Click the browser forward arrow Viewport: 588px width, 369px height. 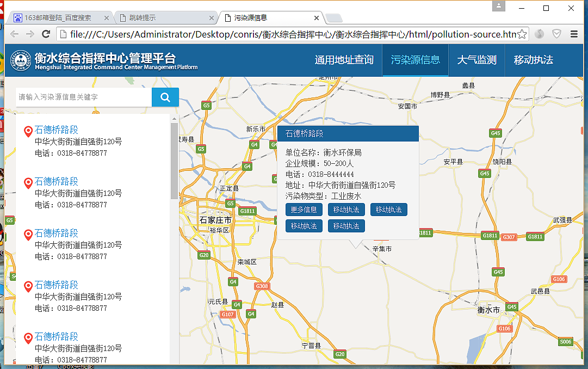[x=30, y=34]
